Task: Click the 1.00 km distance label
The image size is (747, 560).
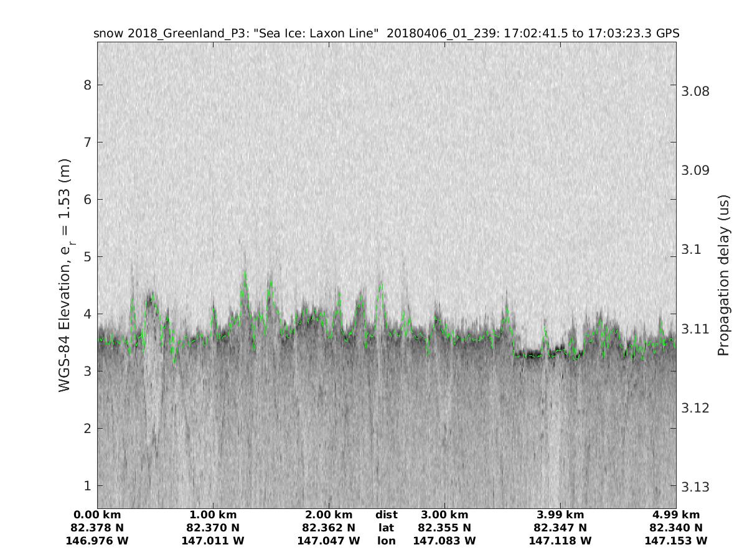Action: click(x=213, y=515)
